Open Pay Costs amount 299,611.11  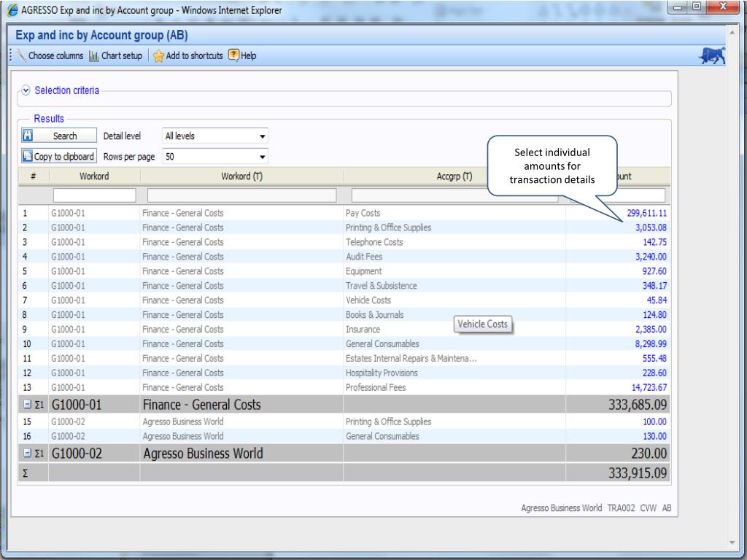[x=646, y=213]
